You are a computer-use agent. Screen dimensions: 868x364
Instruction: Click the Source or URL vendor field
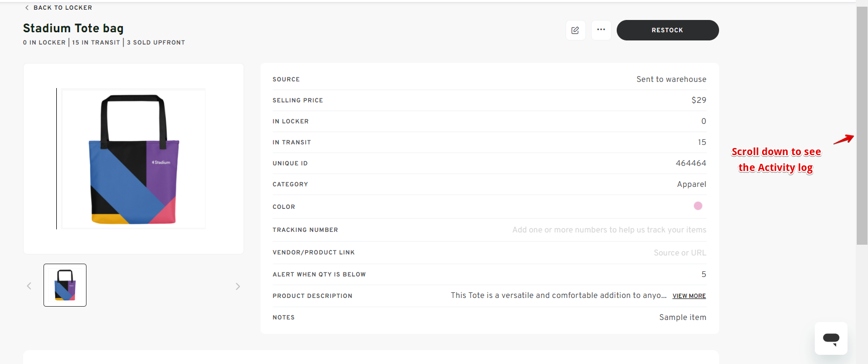pyautogui.click(x=680, y=253)
